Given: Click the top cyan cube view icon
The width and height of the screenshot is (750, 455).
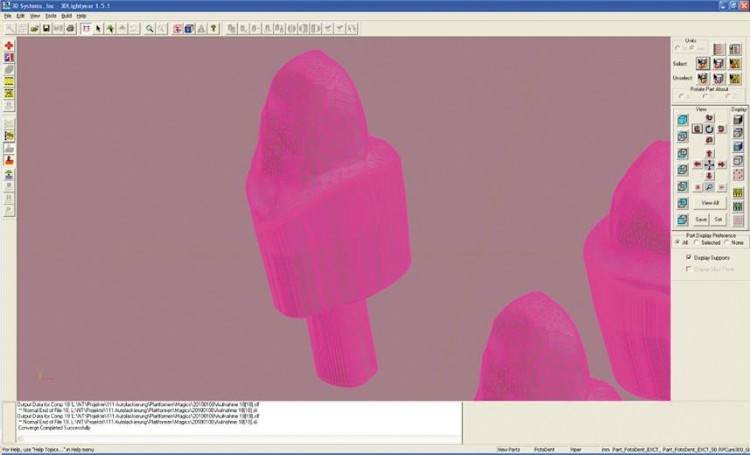Looking at the screenshot, I should pos(683,120).
